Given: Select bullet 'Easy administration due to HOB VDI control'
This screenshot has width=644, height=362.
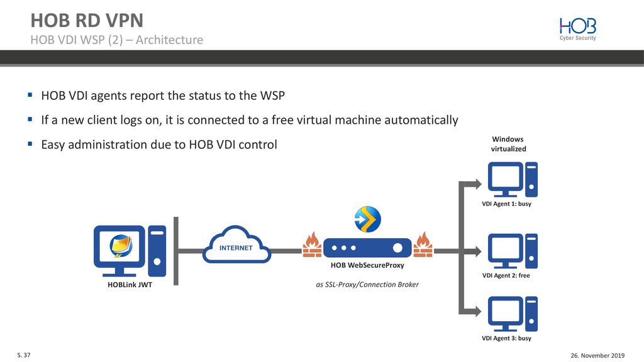Looking at the screenshot, I should pos(159,145).
